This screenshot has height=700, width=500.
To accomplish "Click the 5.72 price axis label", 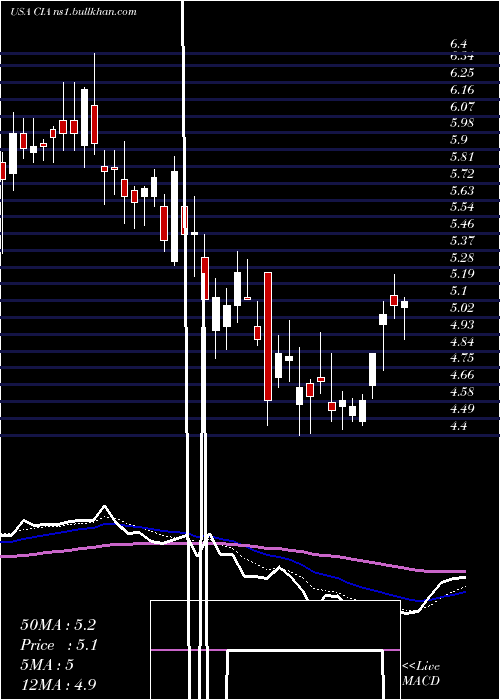I will [x=462, y=174].
